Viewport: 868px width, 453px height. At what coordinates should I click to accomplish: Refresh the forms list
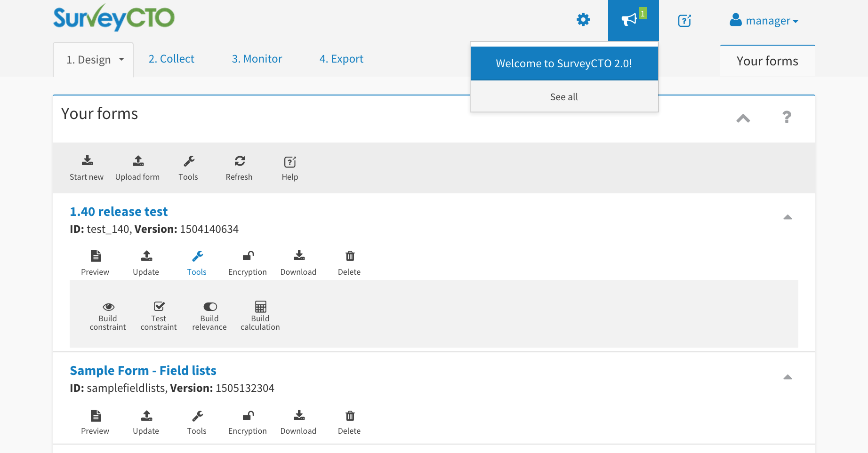[x=239, y=167]
